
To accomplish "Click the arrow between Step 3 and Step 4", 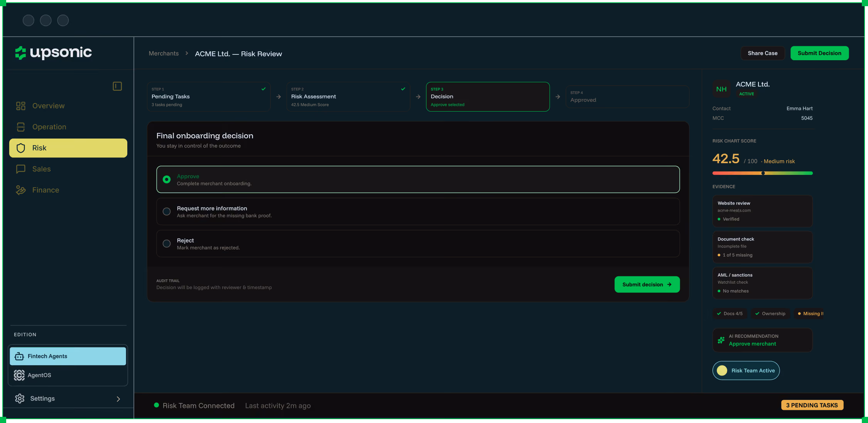I will (x=558, y=97).
